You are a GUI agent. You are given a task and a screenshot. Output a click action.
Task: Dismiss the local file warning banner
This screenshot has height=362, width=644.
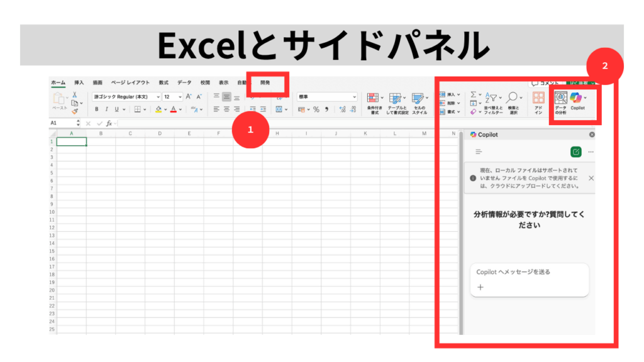[x=591, y=178]
